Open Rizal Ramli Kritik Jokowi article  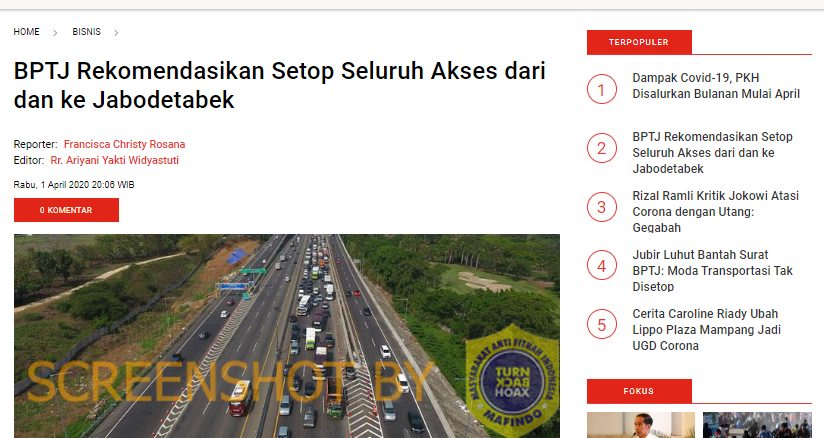pos(715,212)
